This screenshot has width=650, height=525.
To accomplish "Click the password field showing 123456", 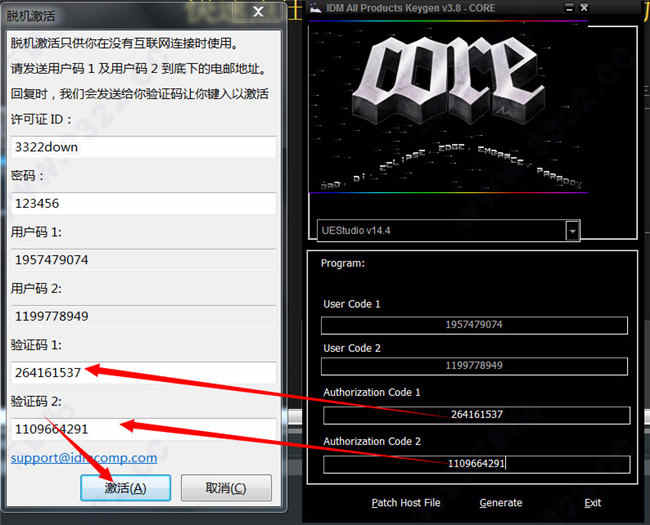I will (143, 204).
